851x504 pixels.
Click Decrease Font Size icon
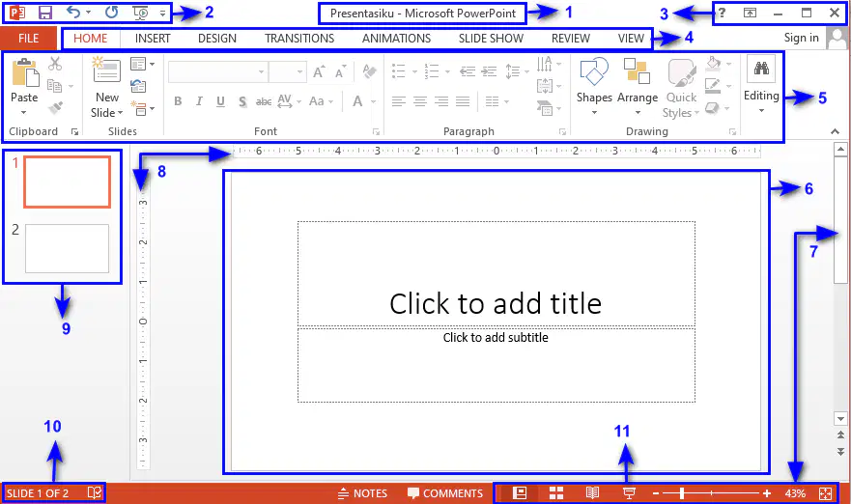pos(340,71)
